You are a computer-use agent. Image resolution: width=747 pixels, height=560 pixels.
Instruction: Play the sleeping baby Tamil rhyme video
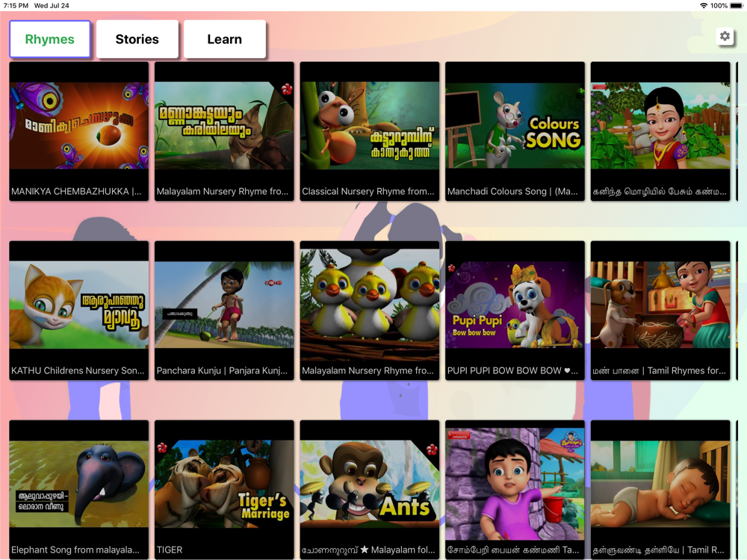[x=660, y=490]
